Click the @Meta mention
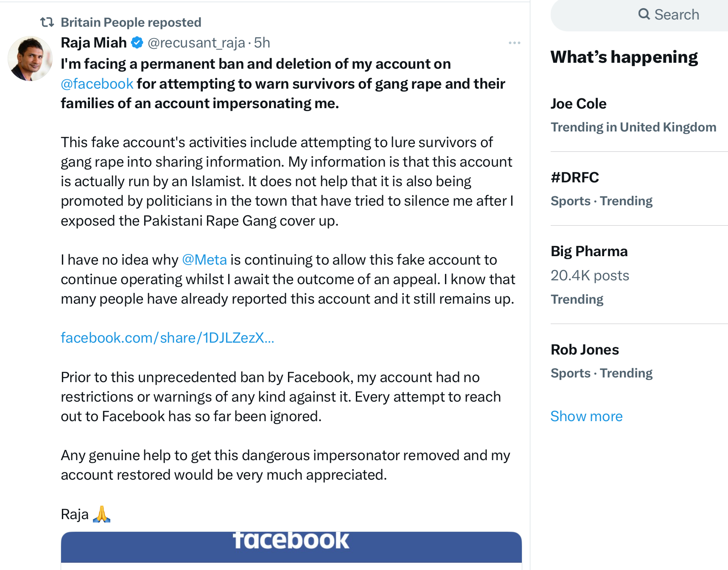 click(x=204, y=260)
